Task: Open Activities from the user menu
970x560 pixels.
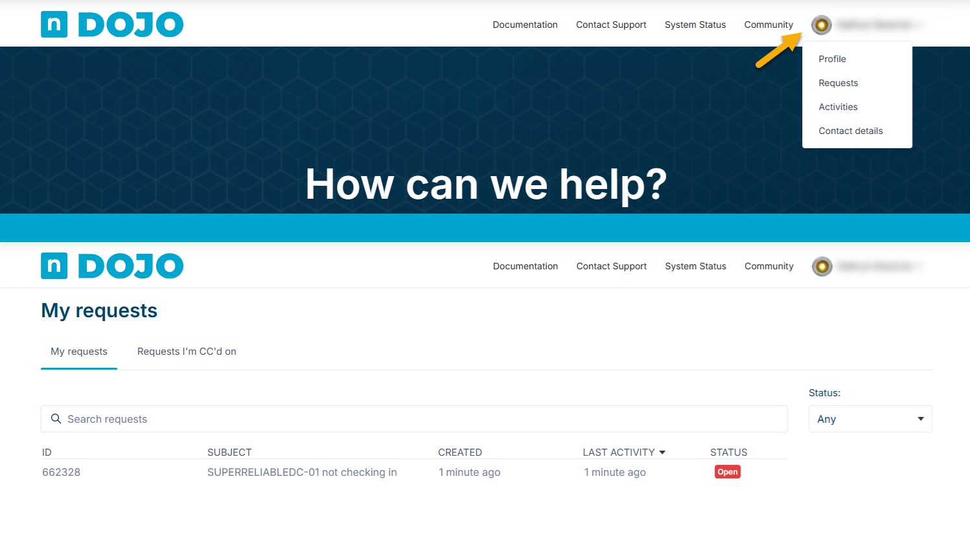Action: (x=838, y=107)
